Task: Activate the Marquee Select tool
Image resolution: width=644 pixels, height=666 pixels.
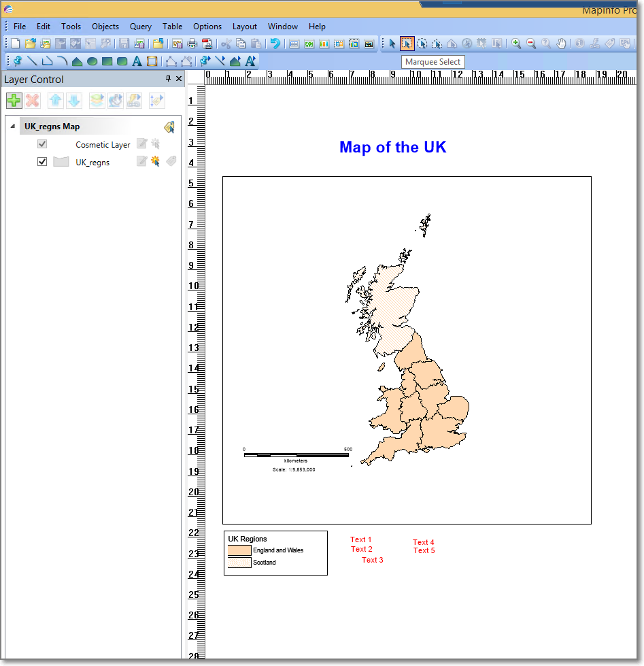Action: point(407,44)
